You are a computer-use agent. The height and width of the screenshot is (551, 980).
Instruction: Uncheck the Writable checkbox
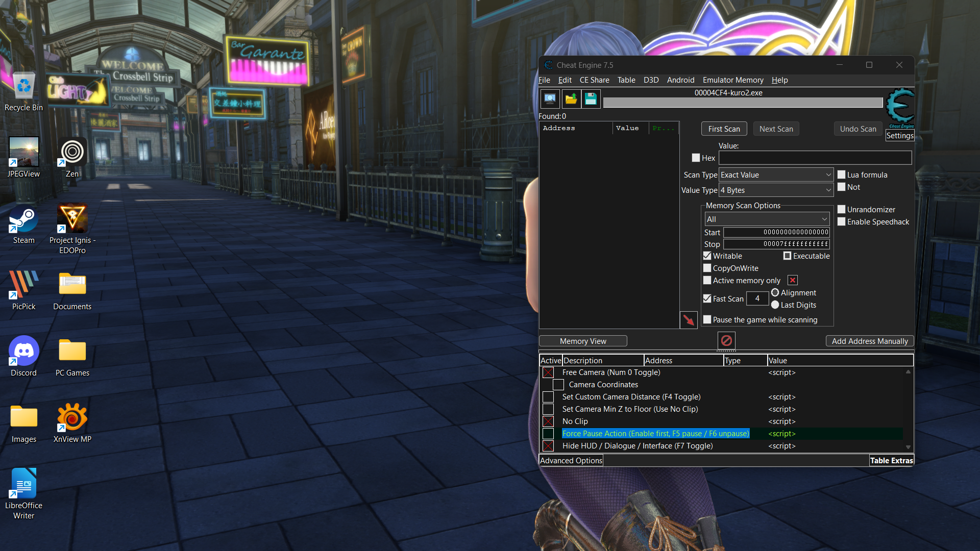tap(707, 256)
